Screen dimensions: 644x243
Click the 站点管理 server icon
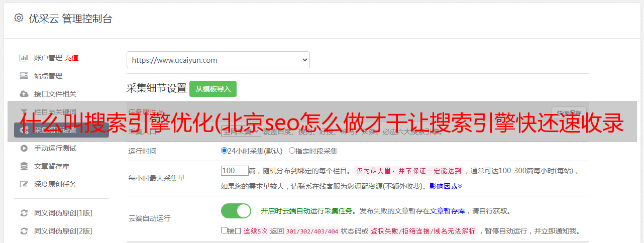[24, 76]
